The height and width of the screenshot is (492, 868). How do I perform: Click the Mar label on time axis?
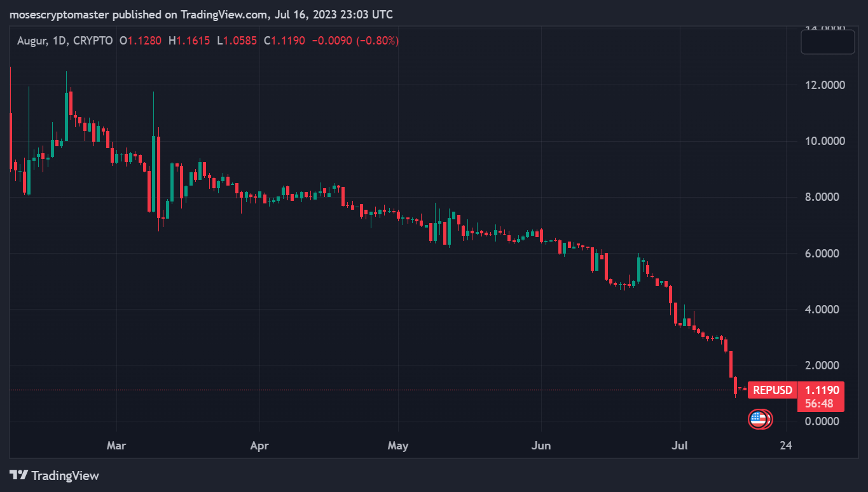tap(116, 446)
